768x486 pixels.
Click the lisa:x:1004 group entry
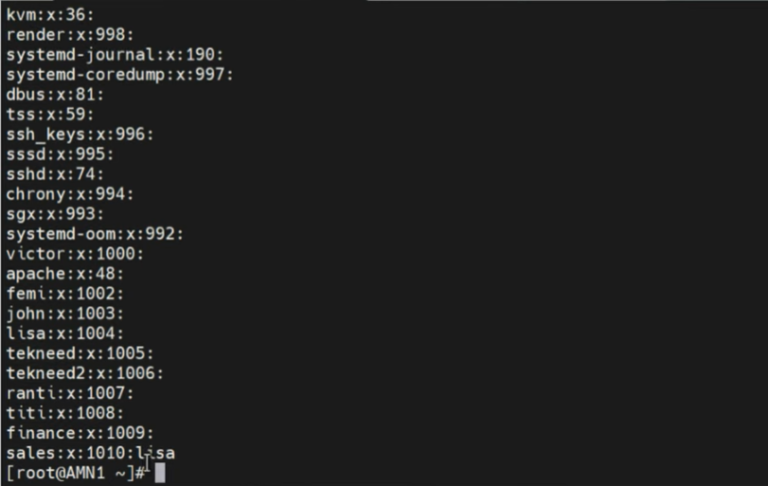(x=65, y=333)
